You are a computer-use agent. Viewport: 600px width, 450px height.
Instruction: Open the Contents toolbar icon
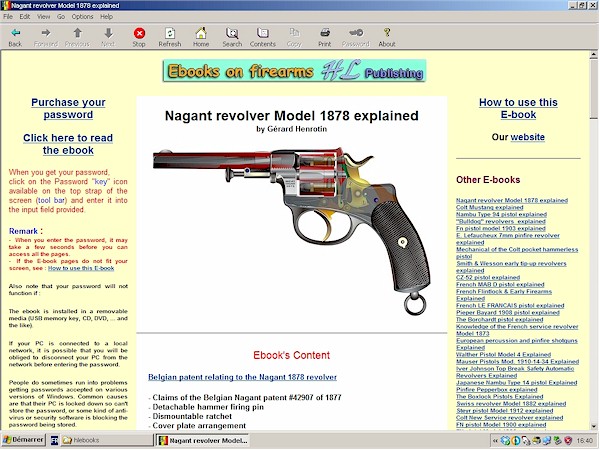click(x=263, y=33)
